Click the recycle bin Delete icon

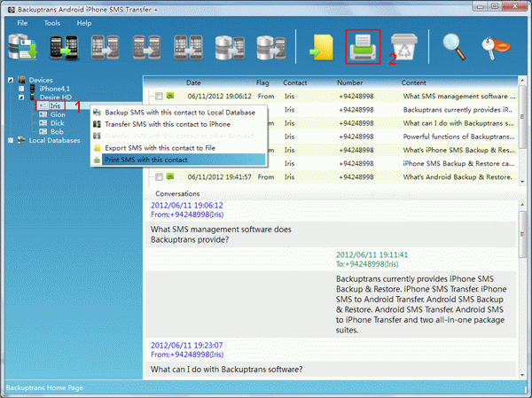(x=404, y=47)
